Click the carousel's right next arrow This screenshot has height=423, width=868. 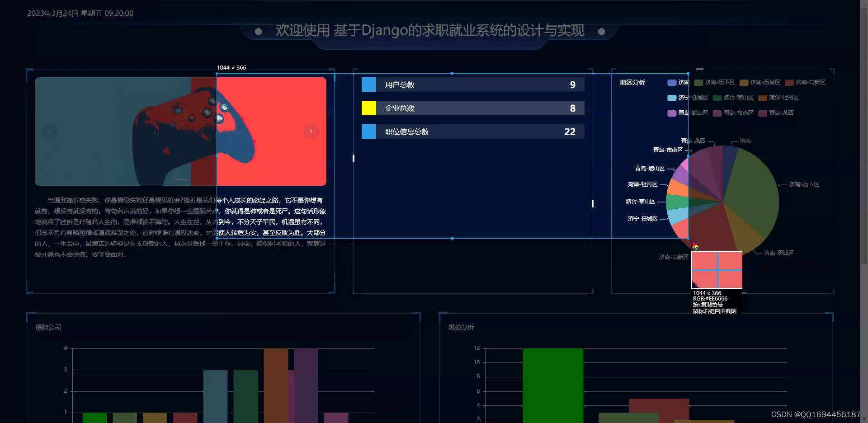[x=311, y=132]
